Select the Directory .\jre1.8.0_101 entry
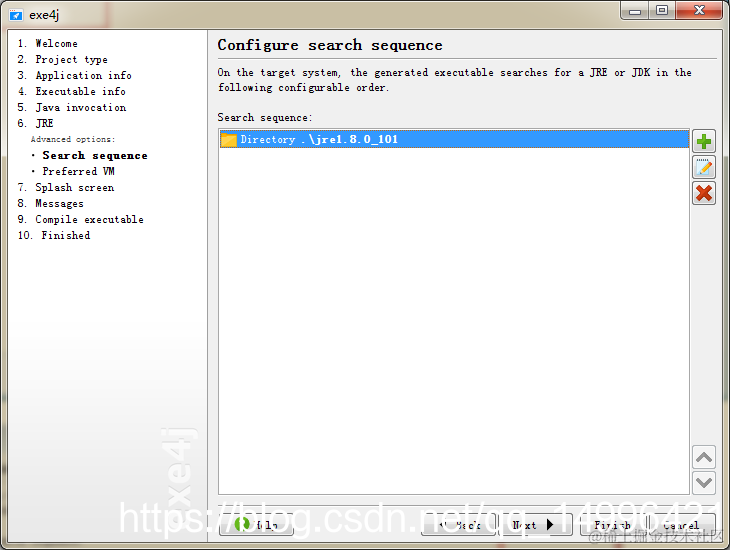Viewport: 730px width, 550px height. (x=454, y=139)
